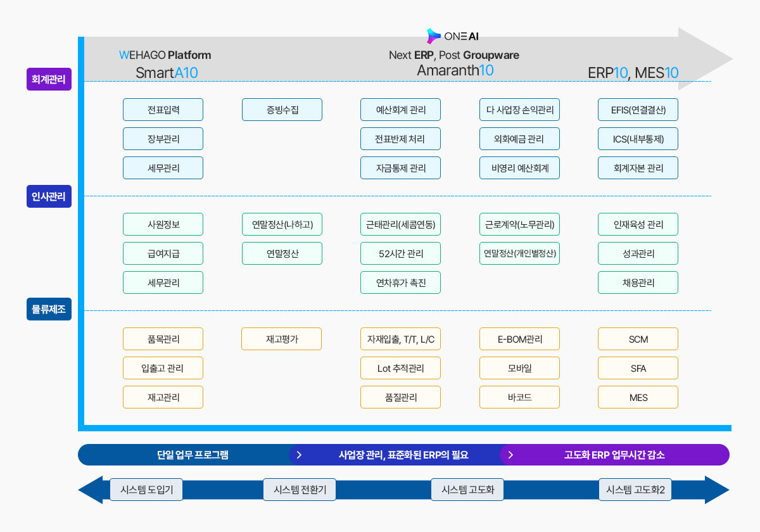Viewport: 760px width, 532px height.
Task: Click the 바코드 box
Action: (519, 397)
